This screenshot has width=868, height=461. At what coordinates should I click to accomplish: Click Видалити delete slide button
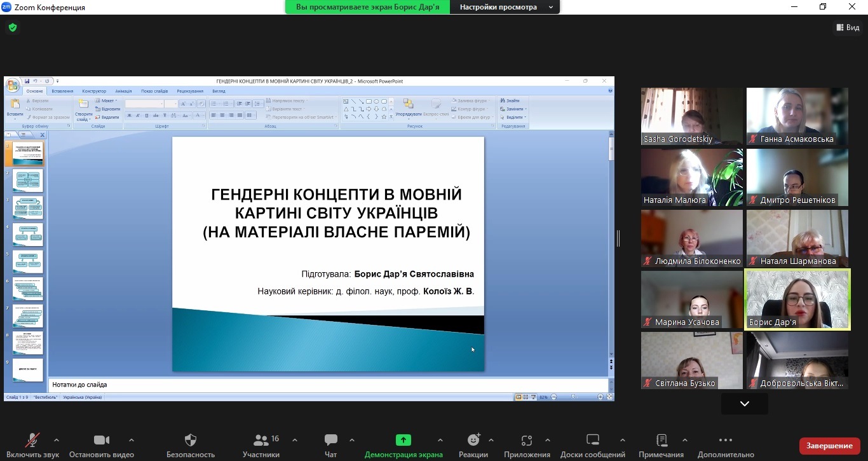click(107, 117)
